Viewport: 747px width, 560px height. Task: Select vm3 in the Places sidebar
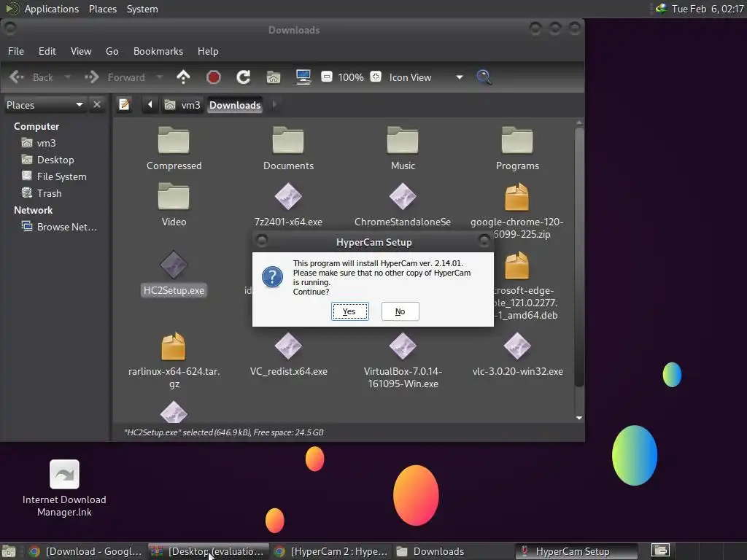click(39, 143)
